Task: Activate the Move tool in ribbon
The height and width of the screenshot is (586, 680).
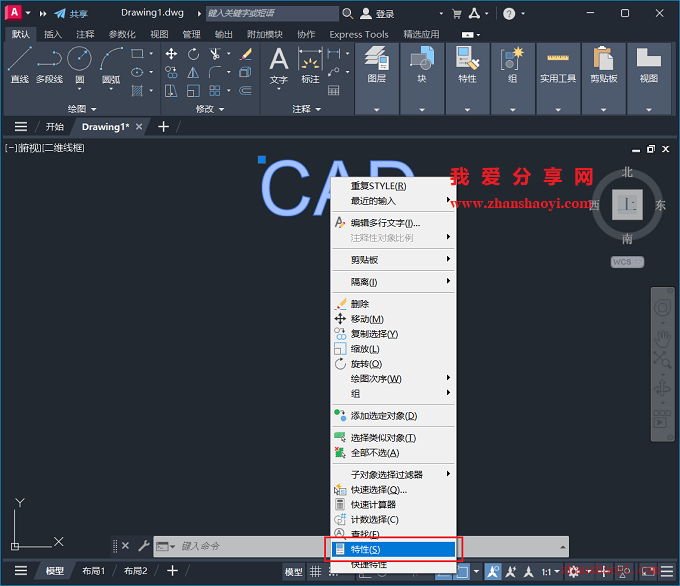Action: [x=171, y=54]
